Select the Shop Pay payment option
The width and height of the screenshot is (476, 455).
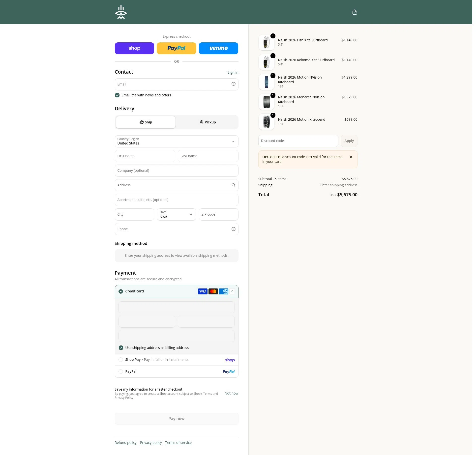click(121, 360)
